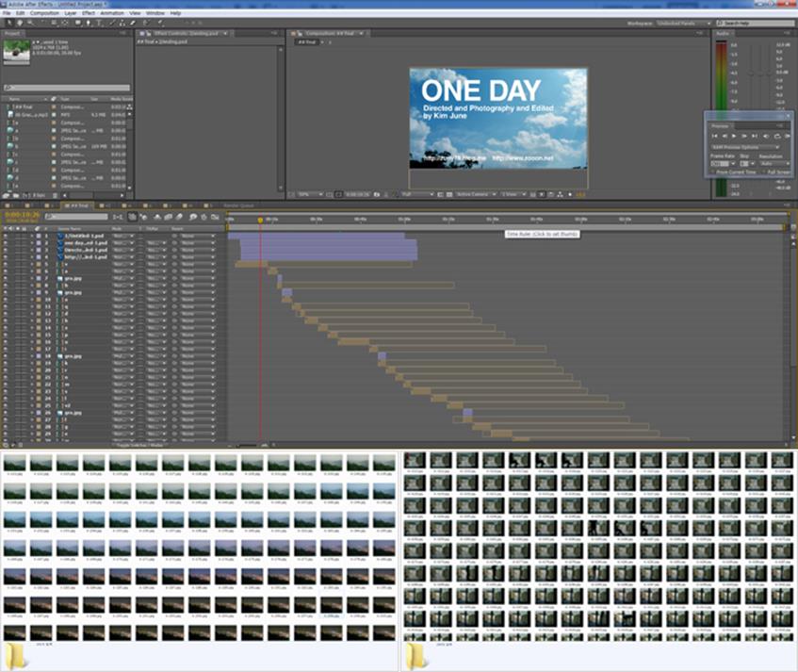Select the Horizontal Type tool
The image size is (798, 672).
click(x=99, y=23)
